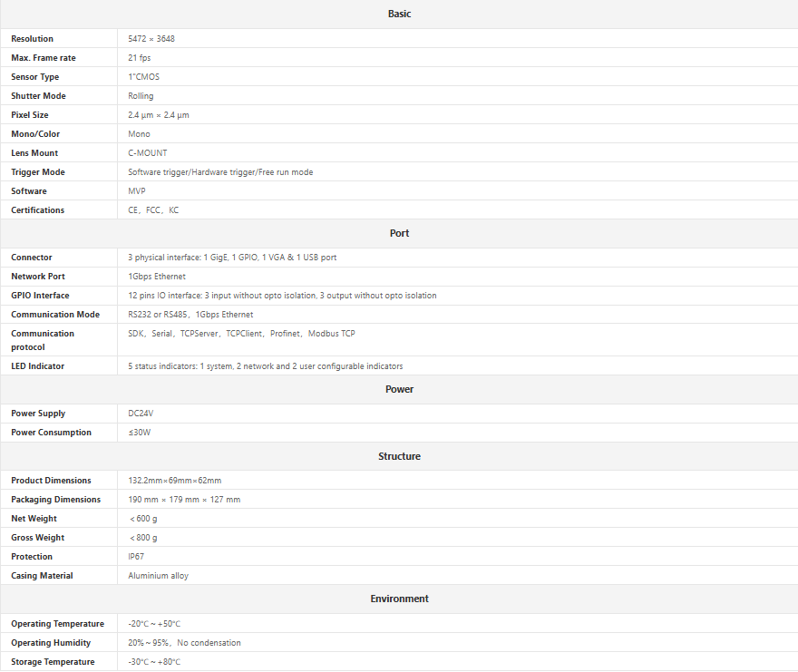
Task: Click the Product Dimensions value
Action: click(174, 481)
